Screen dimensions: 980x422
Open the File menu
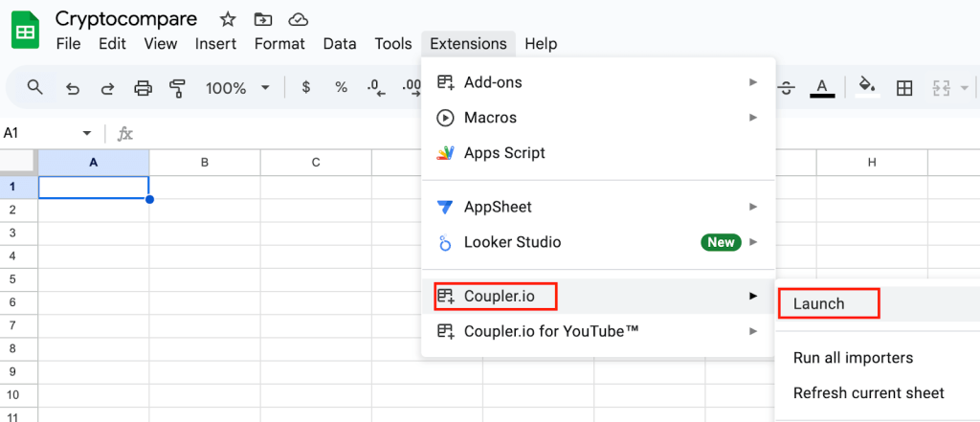[x=69, y=44]
